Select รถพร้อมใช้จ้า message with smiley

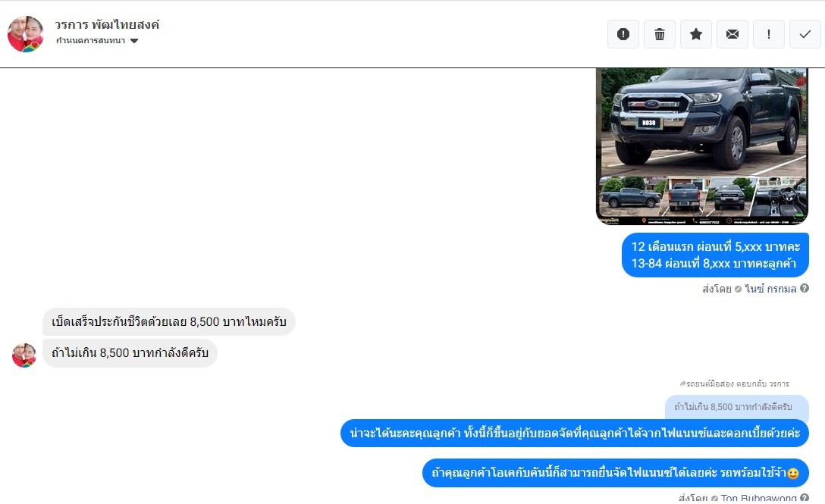[x=616, y=473]
